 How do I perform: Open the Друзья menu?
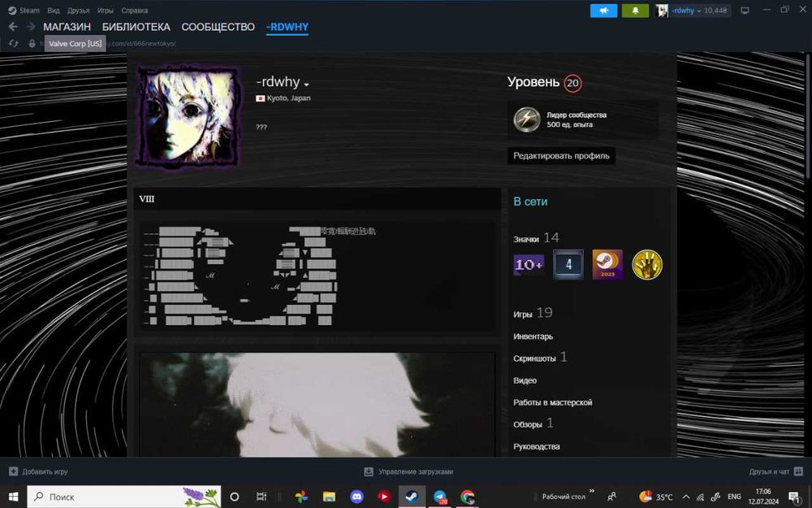[78, 11]
